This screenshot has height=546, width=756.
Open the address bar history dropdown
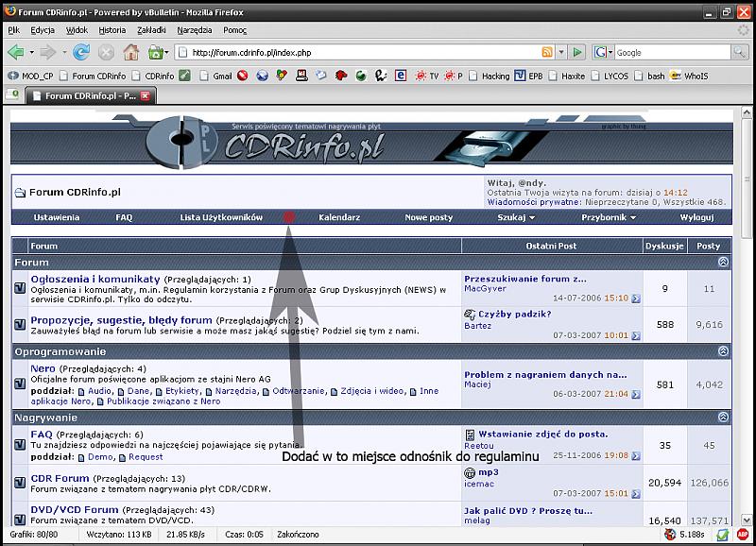point(561,52)
